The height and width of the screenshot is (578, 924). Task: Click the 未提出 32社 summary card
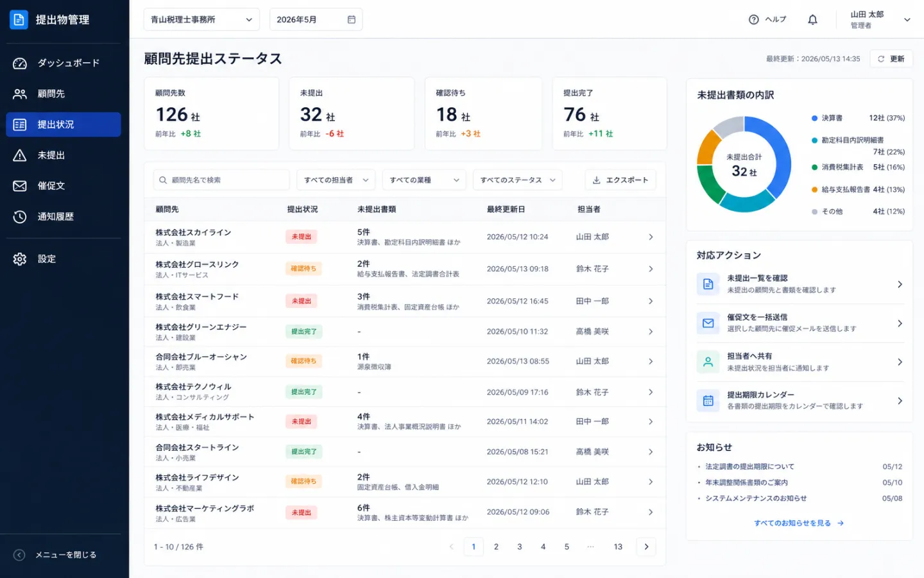pos(352,114)
